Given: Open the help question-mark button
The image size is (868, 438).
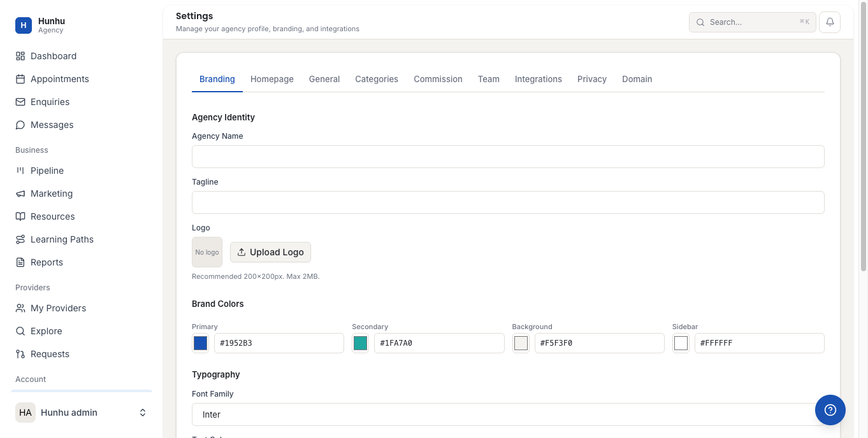Looking at the screenshot, I should [830, 410].
